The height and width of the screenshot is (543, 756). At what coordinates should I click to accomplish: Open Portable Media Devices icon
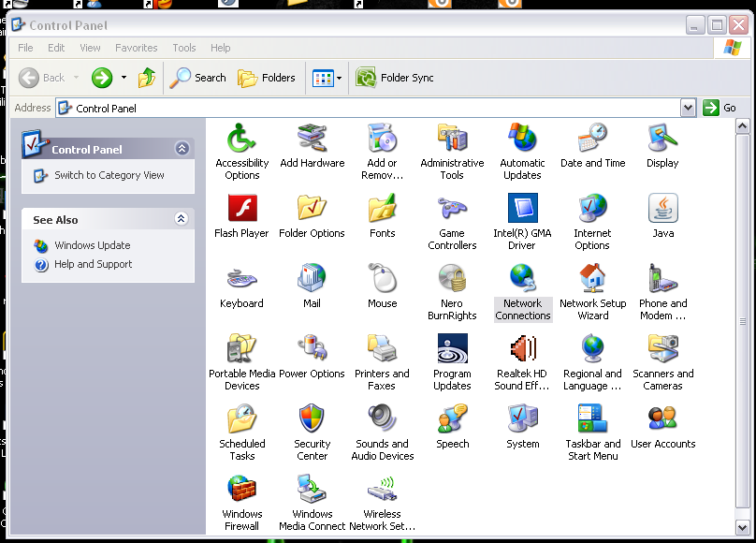(241, 348)
